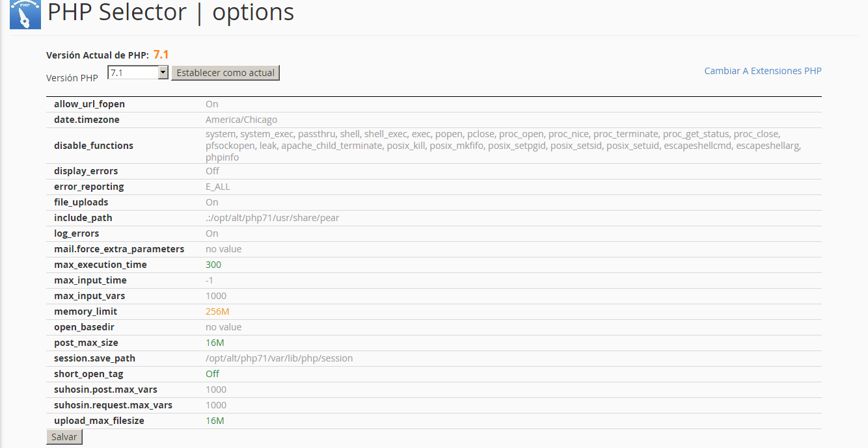Viewport: 868px width, 448px height.
Task: Edit the max_input_vars 1000 value
Action: pyautogui.click(x=216, y=296)
